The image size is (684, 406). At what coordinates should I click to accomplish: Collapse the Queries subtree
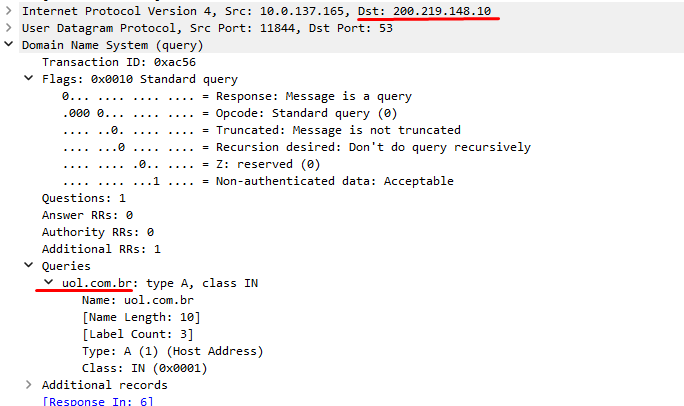28,265
